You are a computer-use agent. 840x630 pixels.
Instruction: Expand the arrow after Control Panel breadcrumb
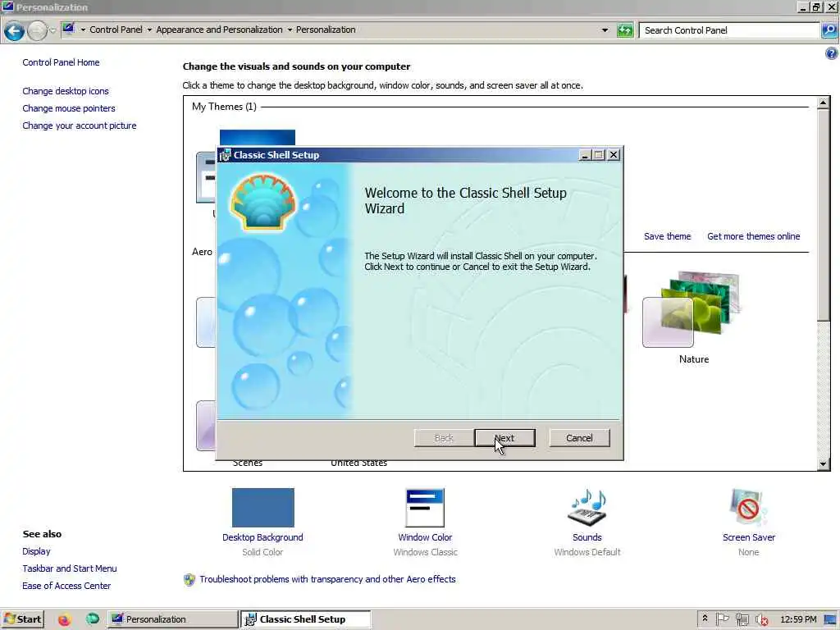pos(149,30)
